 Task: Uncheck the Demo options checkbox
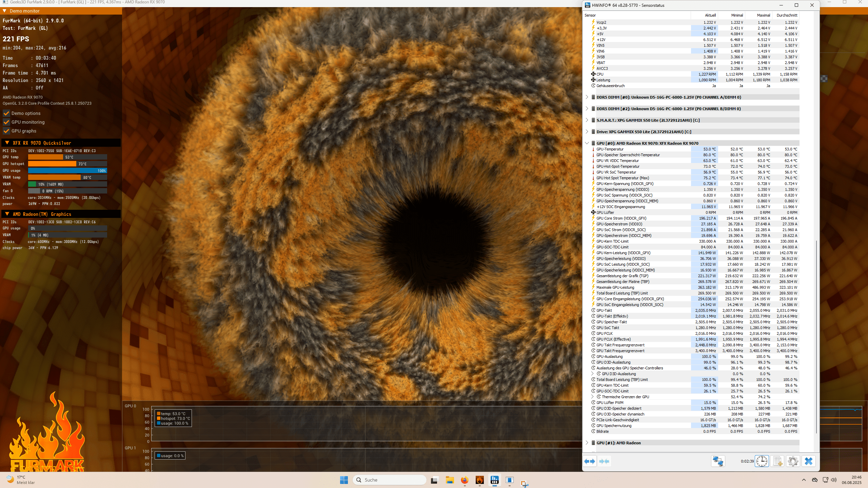[x=6, y=113]
